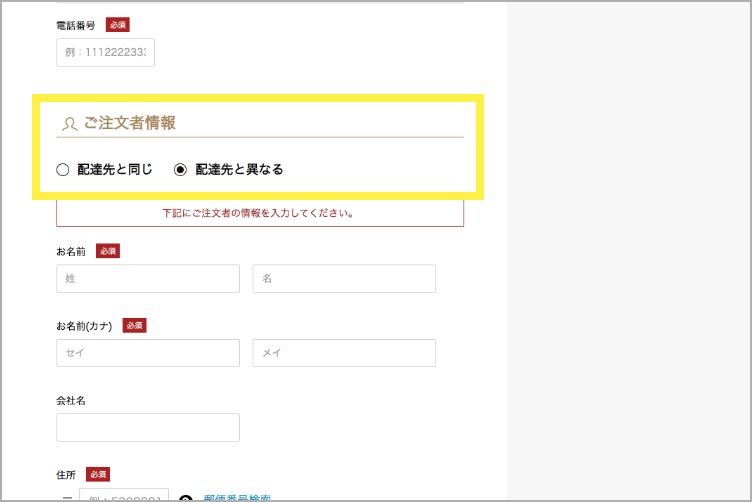Click the round icon before 郵便番号検索
752x502 pixels.
click(x=185, y=497)
